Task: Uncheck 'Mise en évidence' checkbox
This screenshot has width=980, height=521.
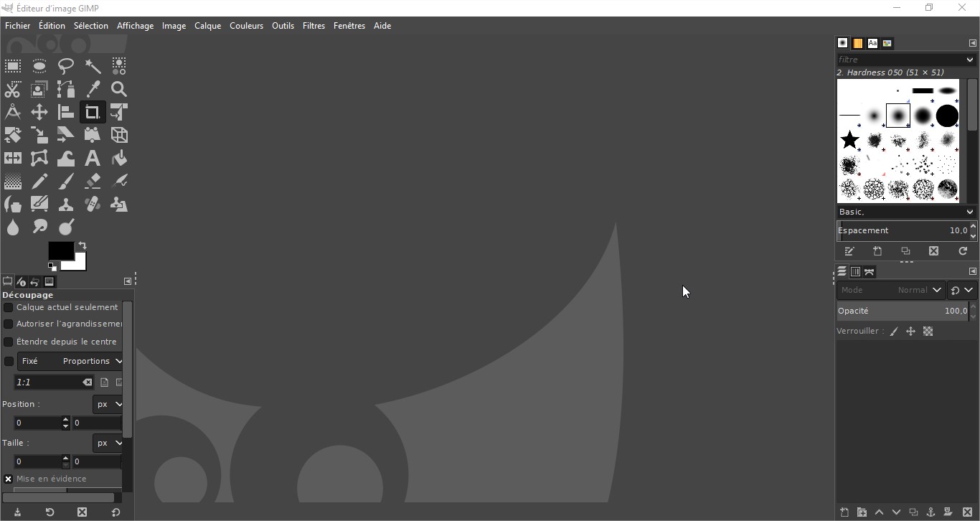Action: coord(9,479)
